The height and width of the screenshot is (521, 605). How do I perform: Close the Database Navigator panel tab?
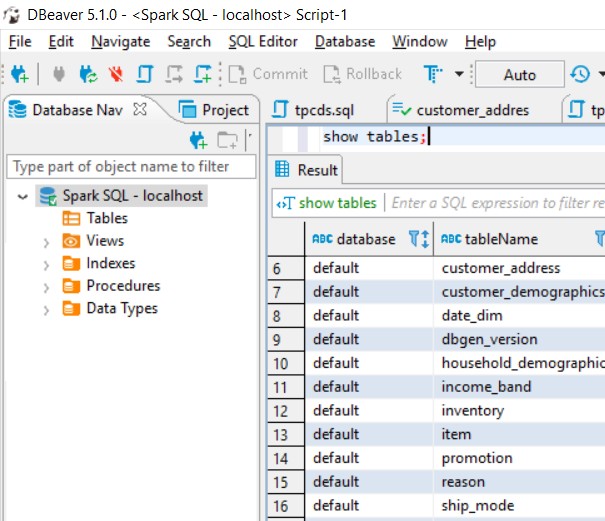(140, 109)
